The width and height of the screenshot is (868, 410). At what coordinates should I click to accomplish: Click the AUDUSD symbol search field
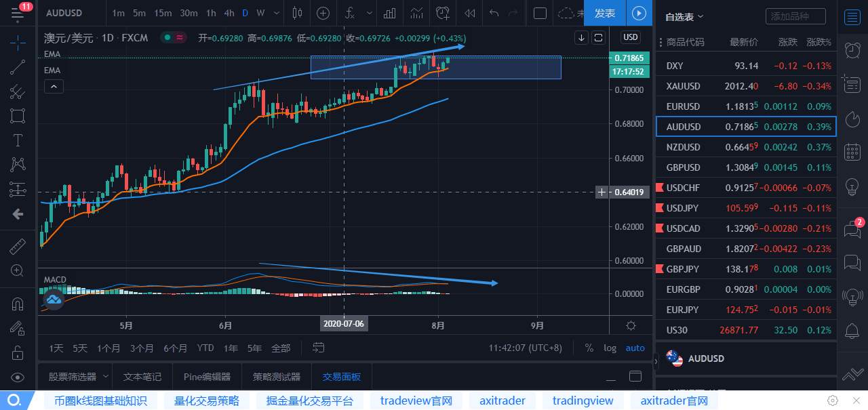(73, 13)
